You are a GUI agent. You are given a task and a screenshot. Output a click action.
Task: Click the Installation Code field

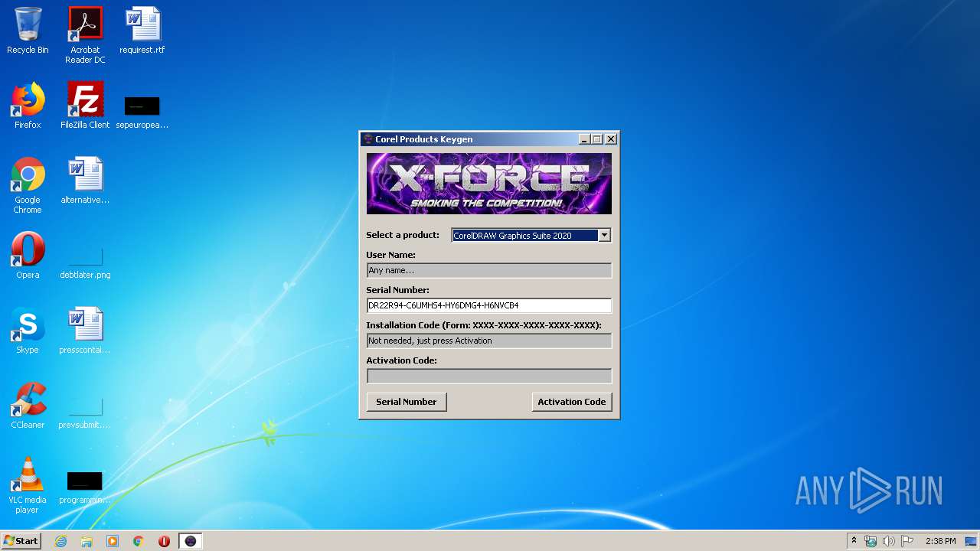(489, 341)
